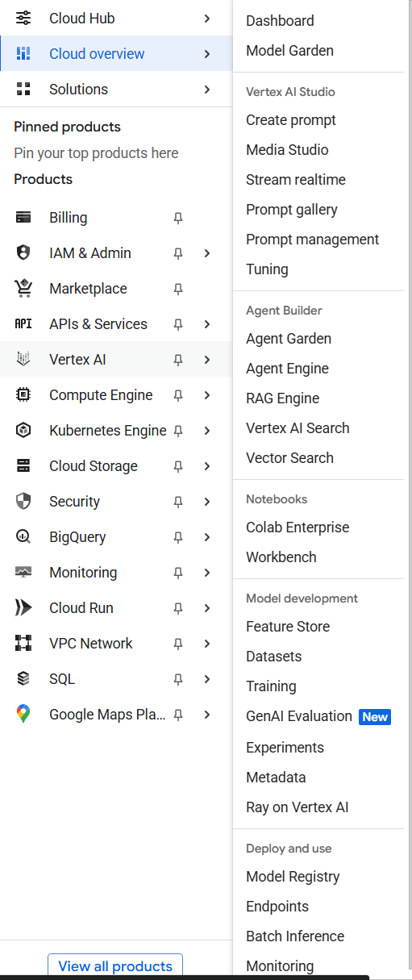This screenshot has height=980, width=412.
Task: Expand the VPC Network submenu arrow
Action: 207,644
